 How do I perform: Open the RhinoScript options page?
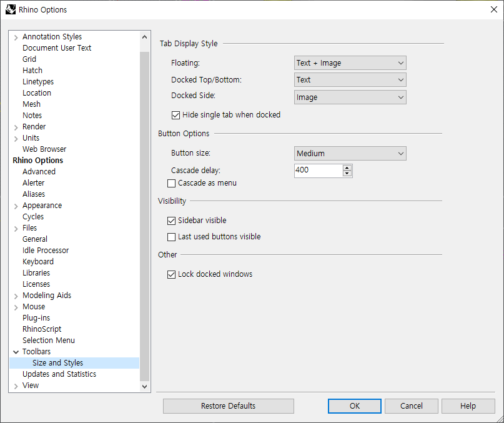[42, 329]
